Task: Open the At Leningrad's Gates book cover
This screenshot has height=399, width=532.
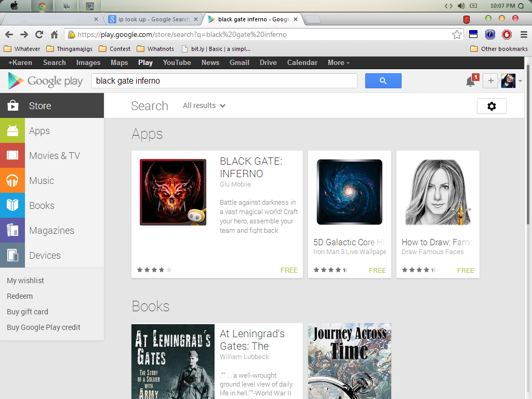Action: [173, 362]
